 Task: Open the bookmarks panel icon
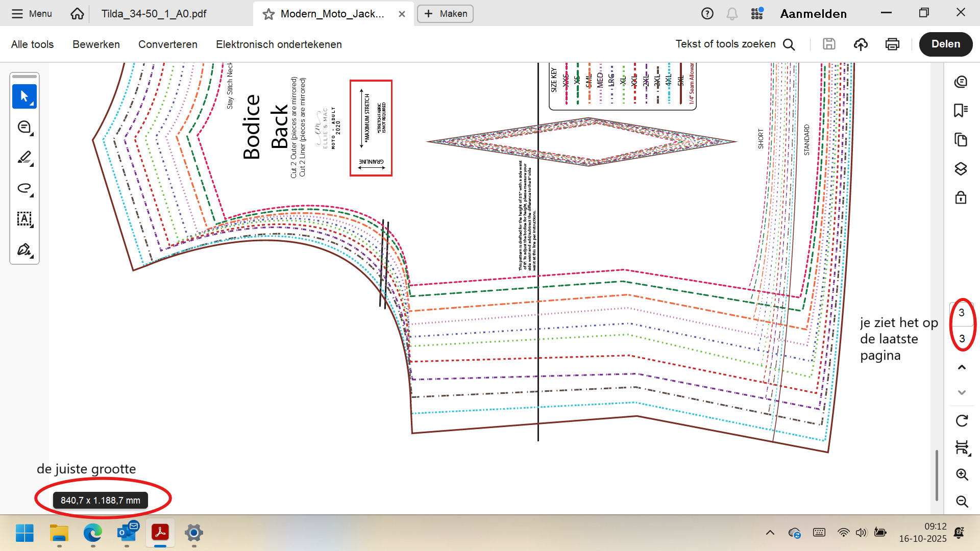(x=961, y=110)
